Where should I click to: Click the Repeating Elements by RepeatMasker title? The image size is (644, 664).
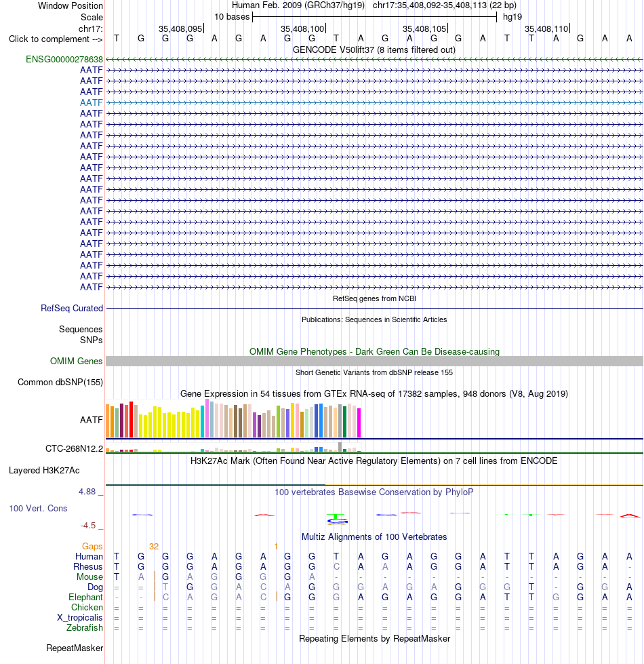tap(374, 639)
